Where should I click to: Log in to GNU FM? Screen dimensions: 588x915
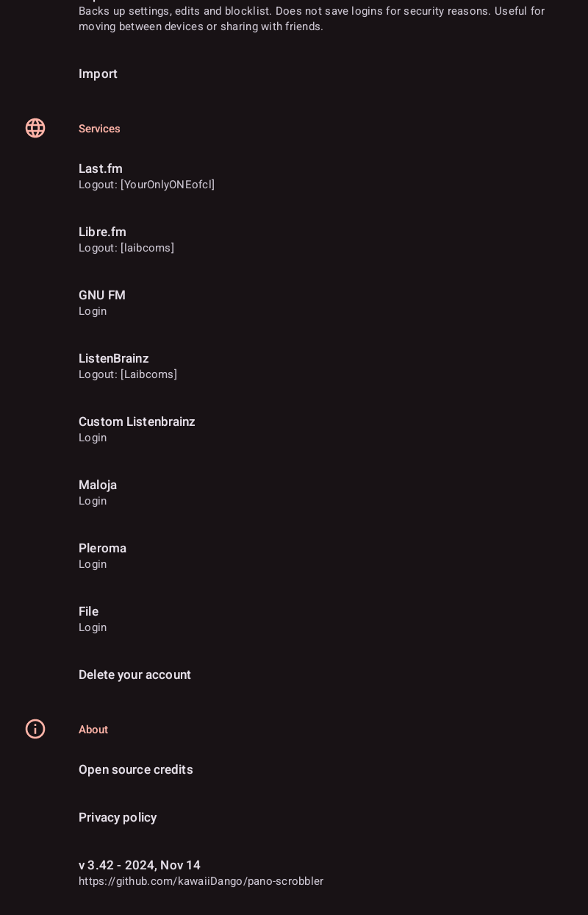93,311
